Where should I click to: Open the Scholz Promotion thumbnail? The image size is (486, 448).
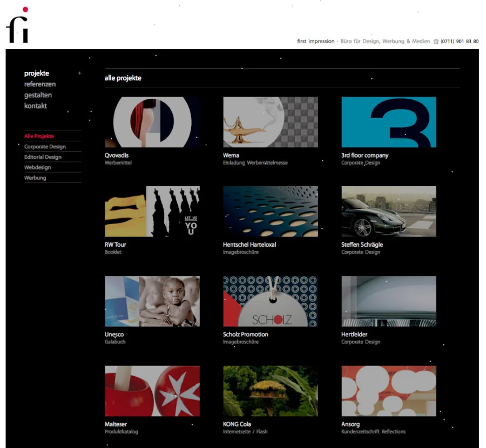pyautogui.click(x=270, y=301)
